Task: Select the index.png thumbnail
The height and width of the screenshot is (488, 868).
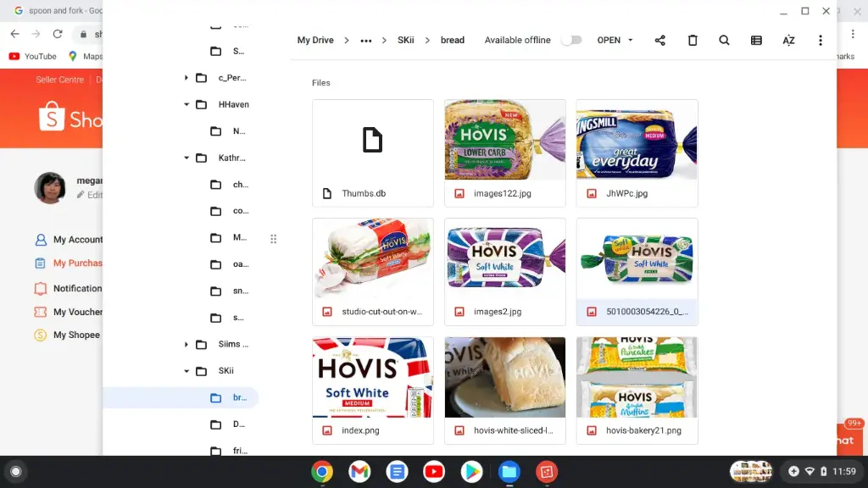Action: pyautogui.click(x=373, y=391)
